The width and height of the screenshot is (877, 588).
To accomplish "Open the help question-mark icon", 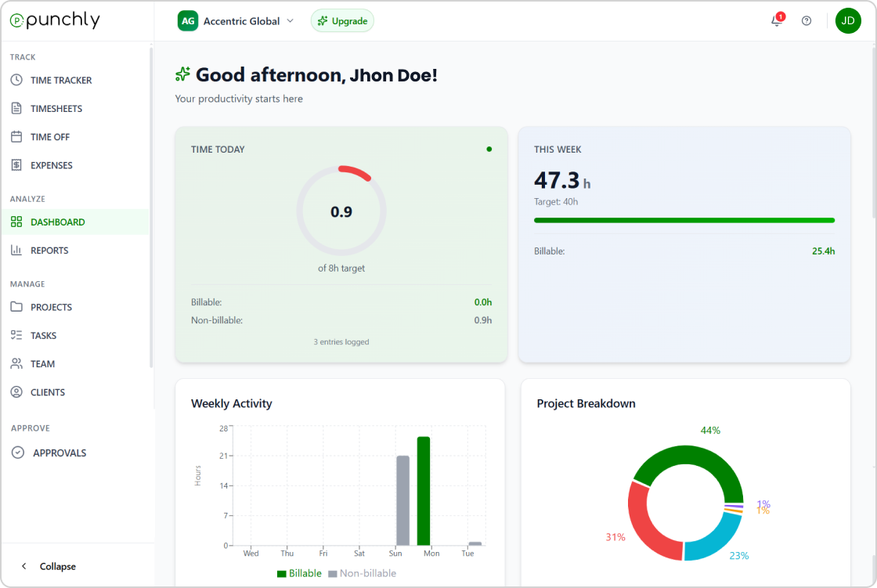I will pos(807,21).
